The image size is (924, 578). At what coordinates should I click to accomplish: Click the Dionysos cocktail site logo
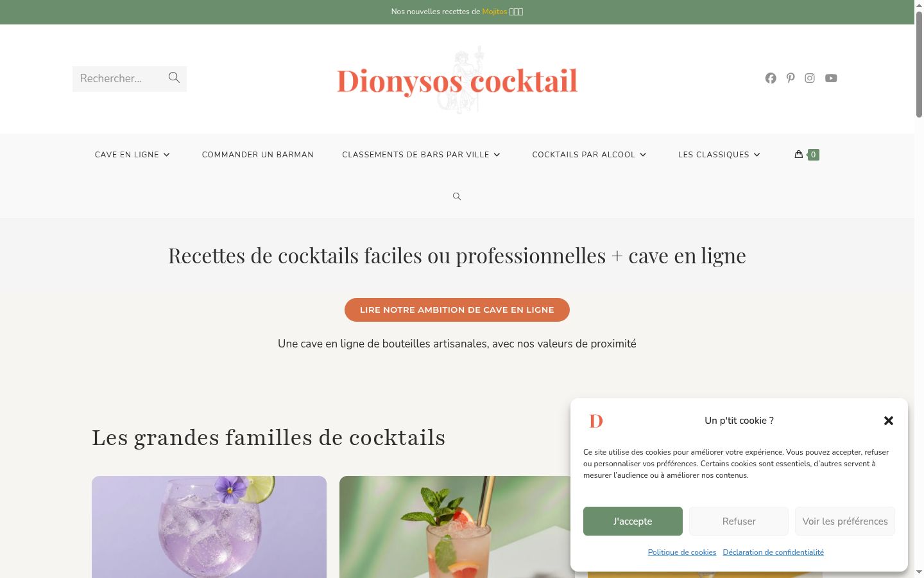coord(458,80)
